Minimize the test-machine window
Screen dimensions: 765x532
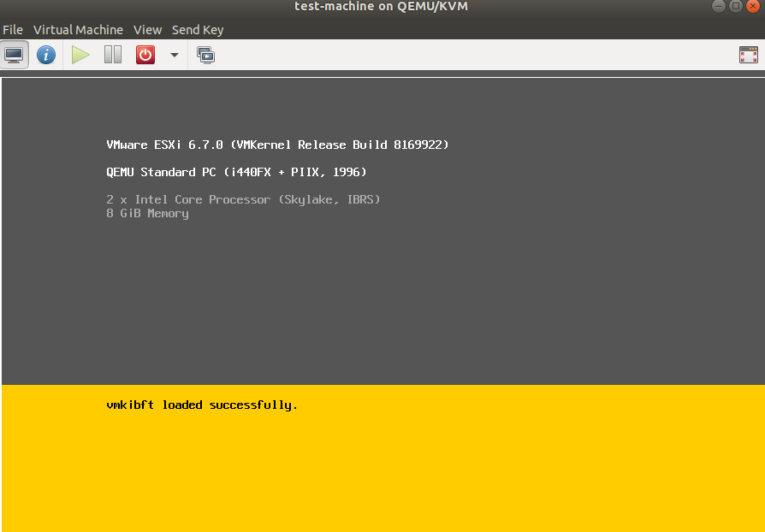tap(718, 6)
